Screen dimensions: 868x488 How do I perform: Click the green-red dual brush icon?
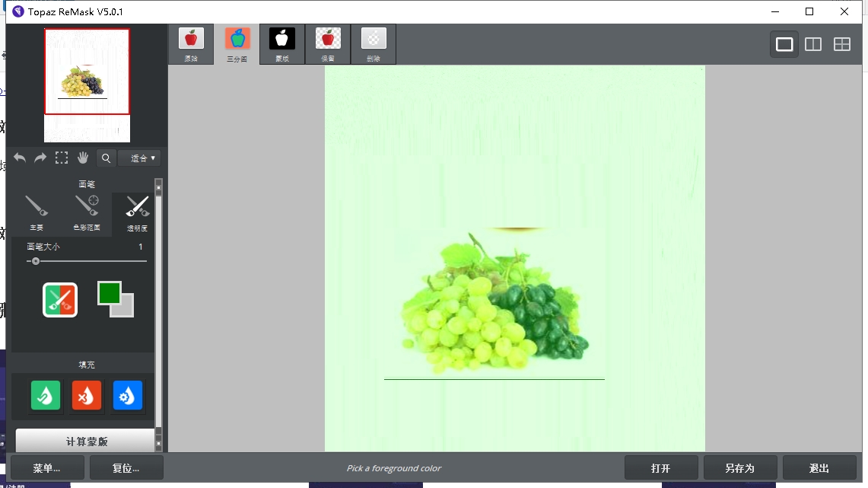pyautogui.click(x=60, y=300)
